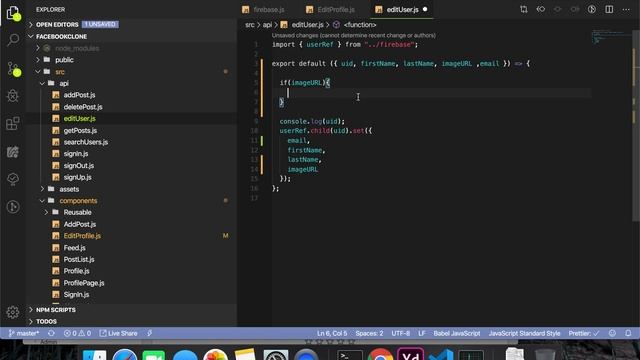
Task: Click the UTF-8 encoding selector
Action: tap(400, 333)
